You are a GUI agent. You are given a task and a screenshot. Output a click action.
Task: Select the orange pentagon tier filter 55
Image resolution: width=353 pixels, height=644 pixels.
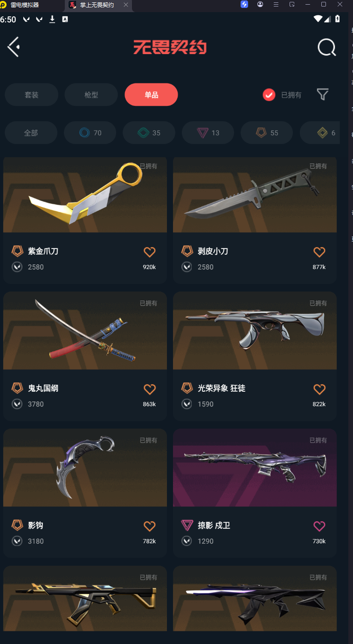click(267, 133)
